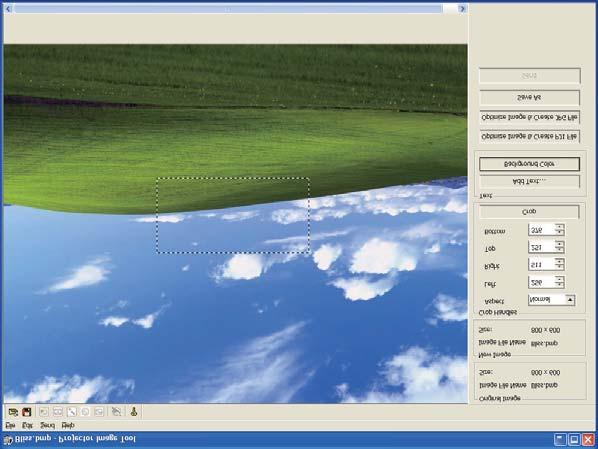The width and height of the screenshot is (598, 449).
Task: Maximize the Projector Image Tool window
Action: tap(574, 440)
